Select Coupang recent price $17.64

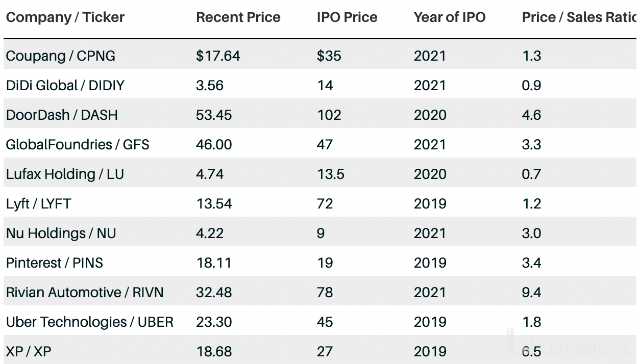coord(218,56)
